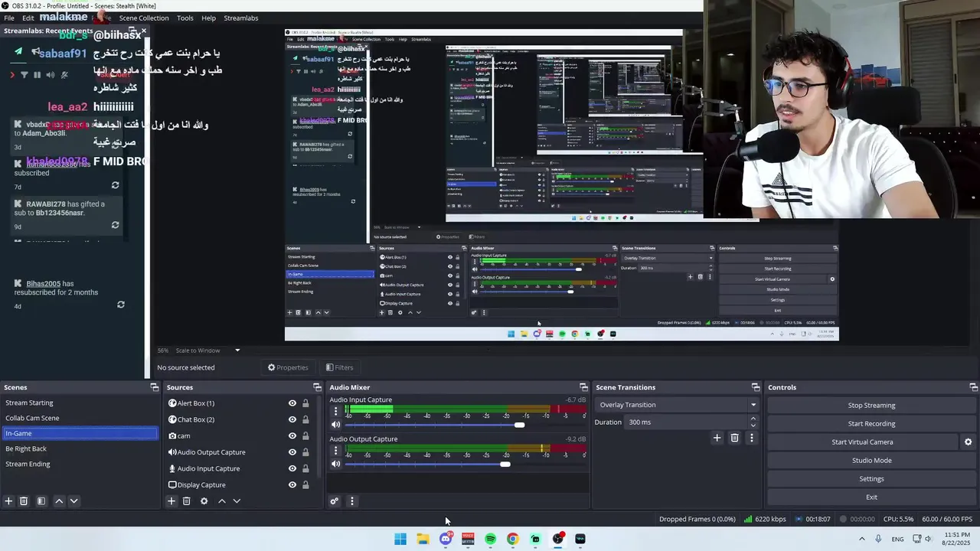Image resolution: width=980 pixels, height=551 pixels.
Task: Enable Studio Mode
Action: point(871,460)
